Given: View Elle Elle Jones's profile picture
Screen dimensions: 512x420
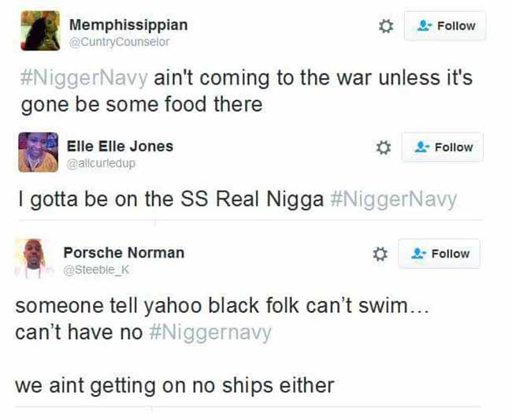Looking at the screenshot, I should pos(39,152).
